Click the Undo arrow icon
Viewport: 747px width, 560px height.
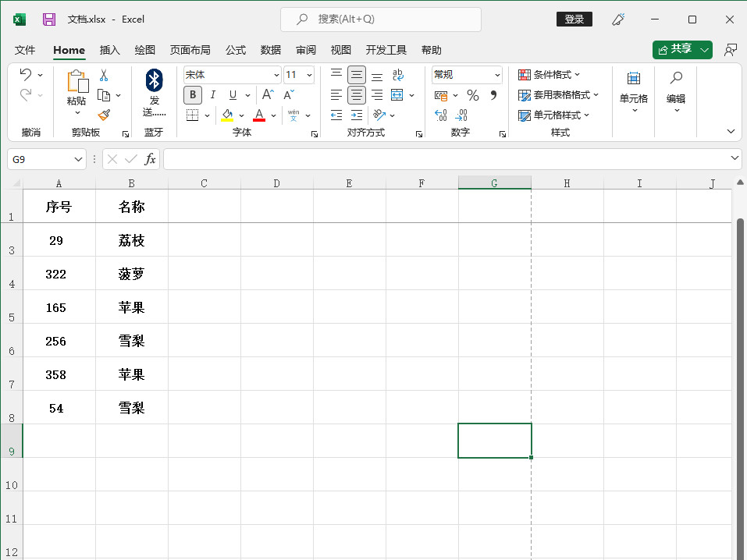pyautogui.click(x=26, y=74)
